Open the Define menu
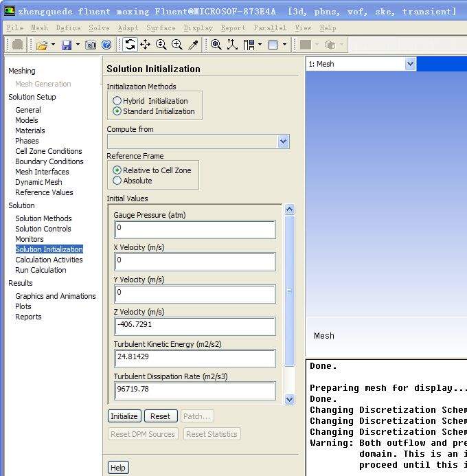The height and width of the screenshot is (476, 467). pyautogui.click(x=68, y=28)
